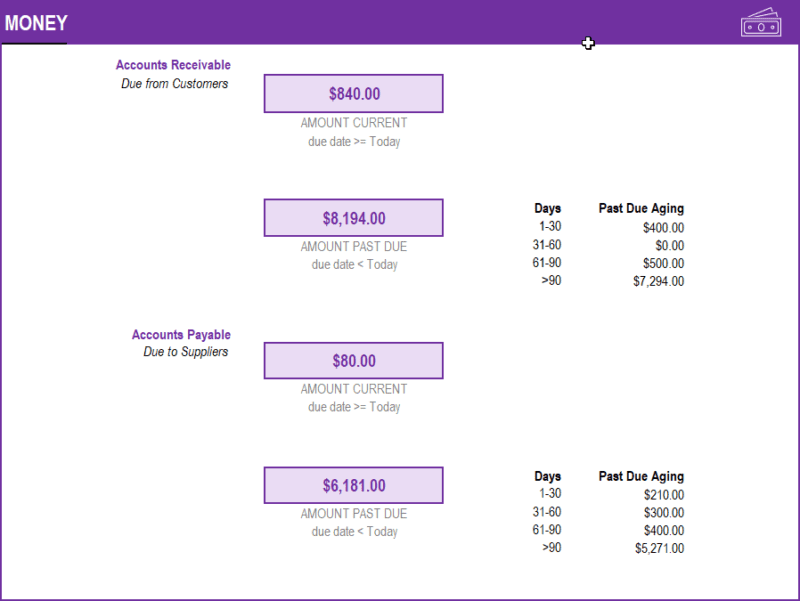Select the $8,194.00 Amount Past Due box
The width and height of the screenshot is (800, 601).
point(353,218)
